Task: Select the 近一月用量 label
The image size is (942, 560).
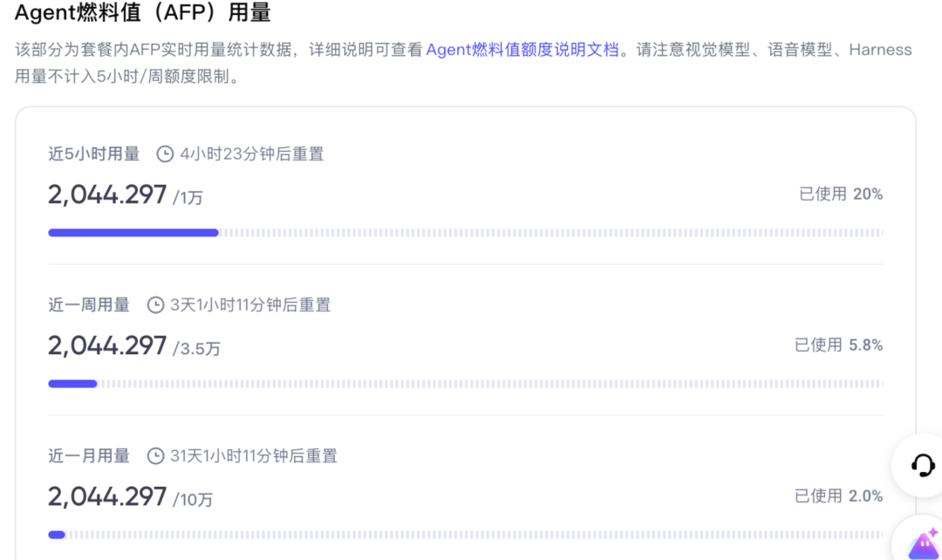Action: 89,456
